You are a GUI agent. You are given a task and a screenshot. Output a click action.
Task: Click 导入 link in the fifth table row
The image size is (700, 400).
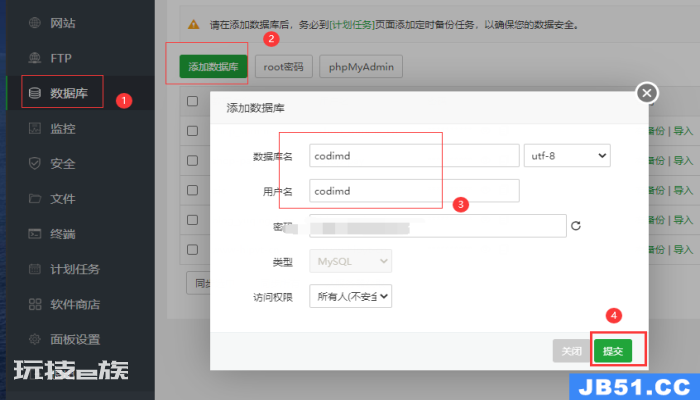pos(683,250)
